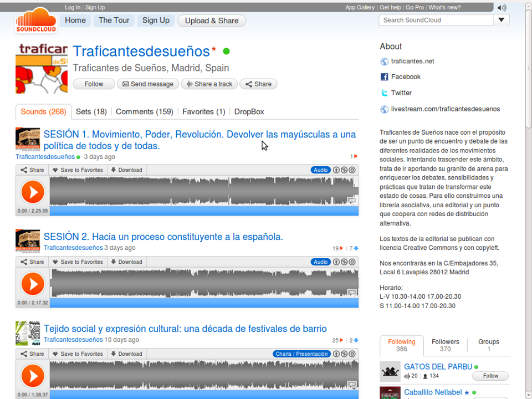Viewport: 532px width, 399px height.
Task: Seek within the Tejido social waveform
Action: [204, 375]
